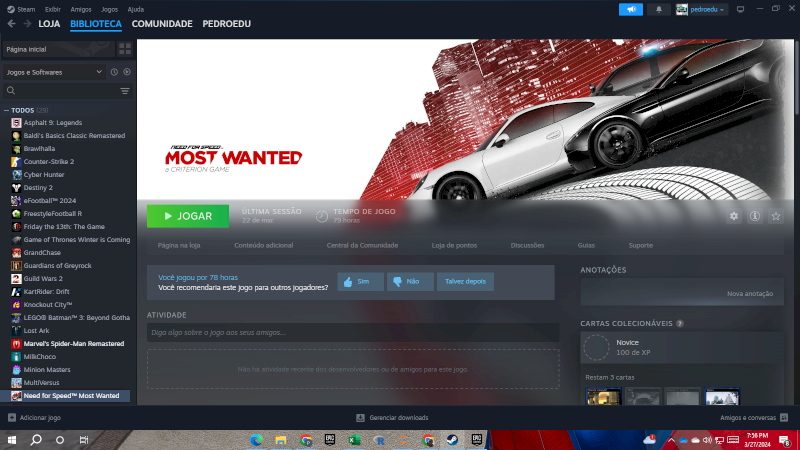Open Amigos e conversas panel
800x450 pixels.
click(x=754, y=417)
